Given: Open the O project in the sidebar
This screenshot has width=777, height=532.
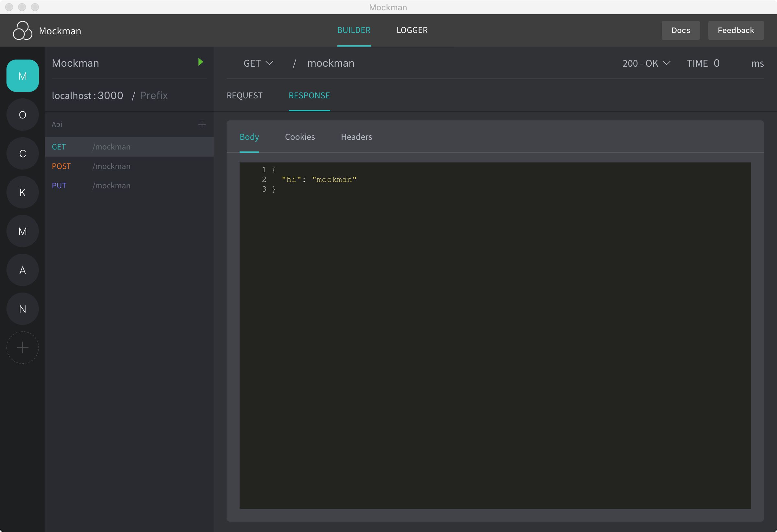Looking at the screenshot, I should (22, 115).
